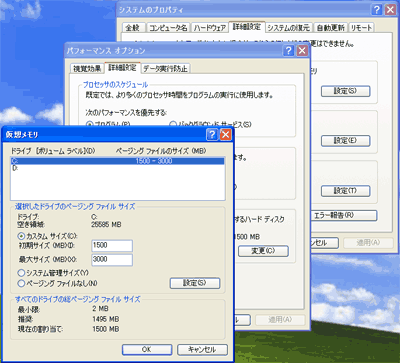Close the システムのプロパティ window
Screen dimensions: 400x363
click(390, 10)
